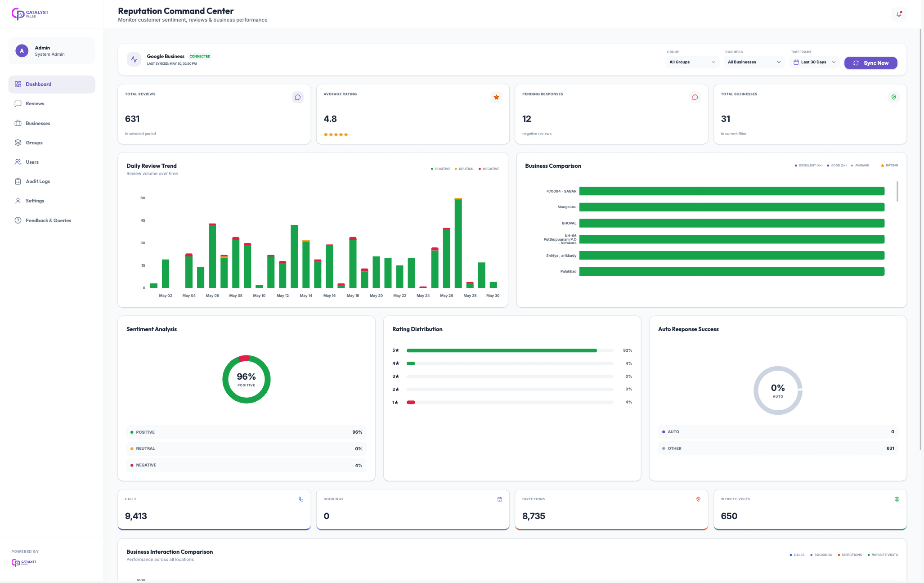Click the Total Reviews value 631

coord(132,119)
